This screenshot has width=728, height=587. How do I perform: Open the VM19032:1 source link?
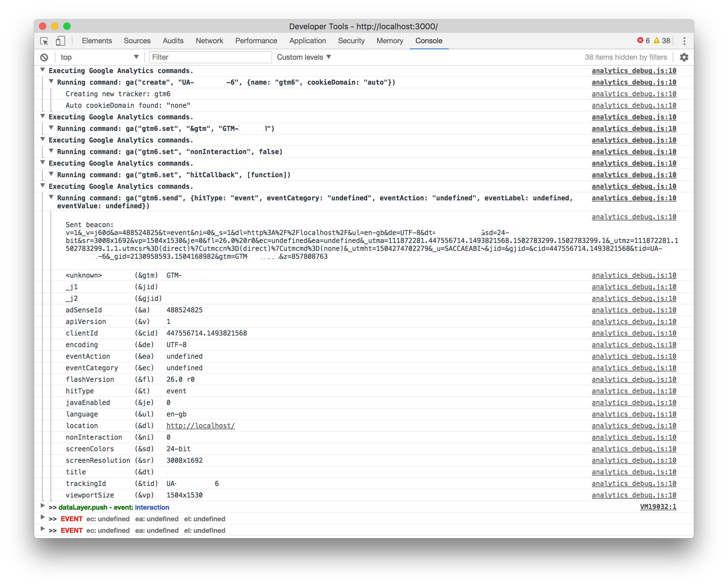coord(658,507)
